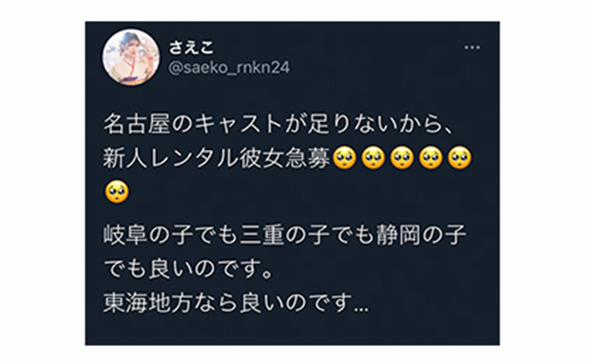Click the line beginning 岐阜の子でも

coord(285,234)
